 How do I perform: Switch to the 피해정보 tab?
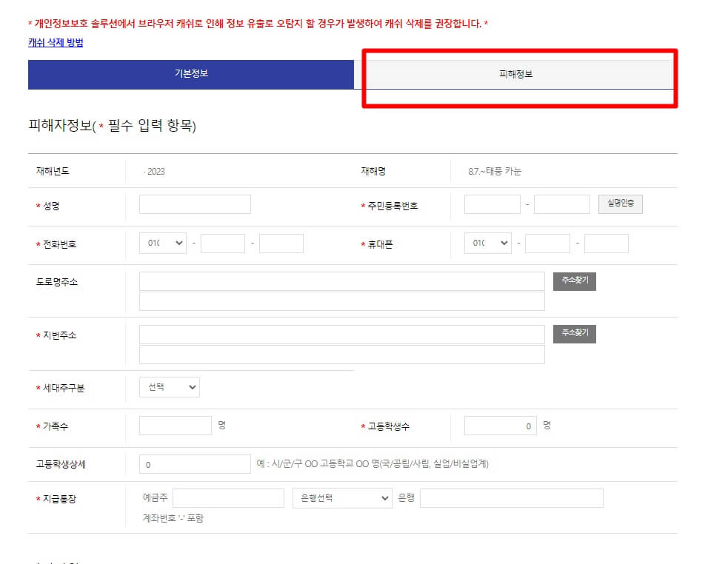tap(516, 74)
